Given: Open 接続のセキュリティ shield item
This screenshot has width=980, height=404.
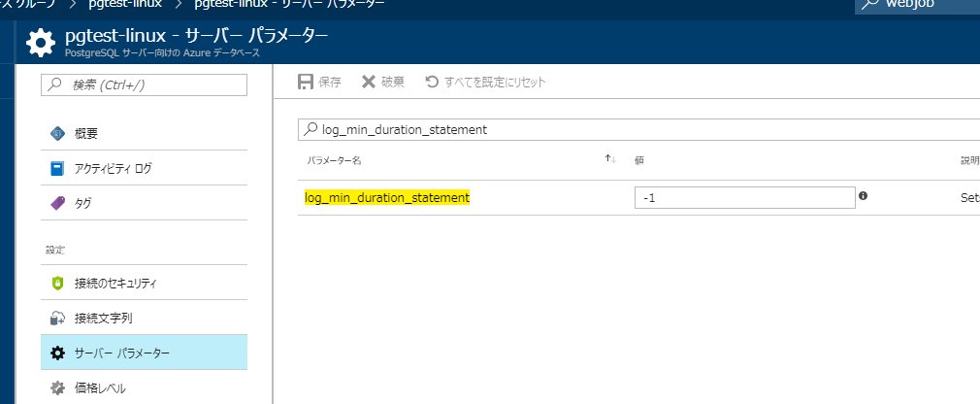Looking at the screenshot, I should (115, 284).
